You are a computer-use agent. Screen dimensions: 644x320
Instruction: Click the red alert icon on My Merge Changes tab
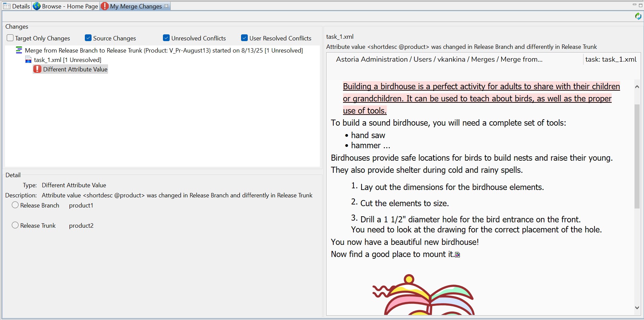[105, 6]
